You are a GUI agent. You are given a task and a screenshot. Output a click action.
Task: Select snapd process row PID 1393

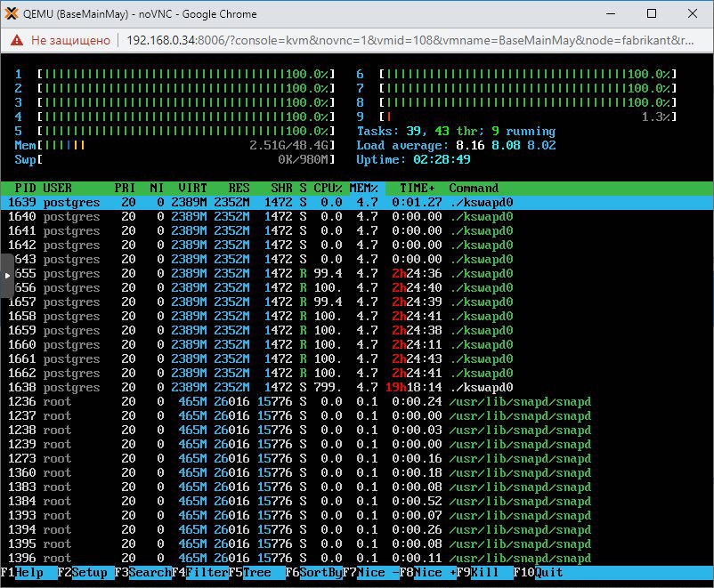pos(357,516)
